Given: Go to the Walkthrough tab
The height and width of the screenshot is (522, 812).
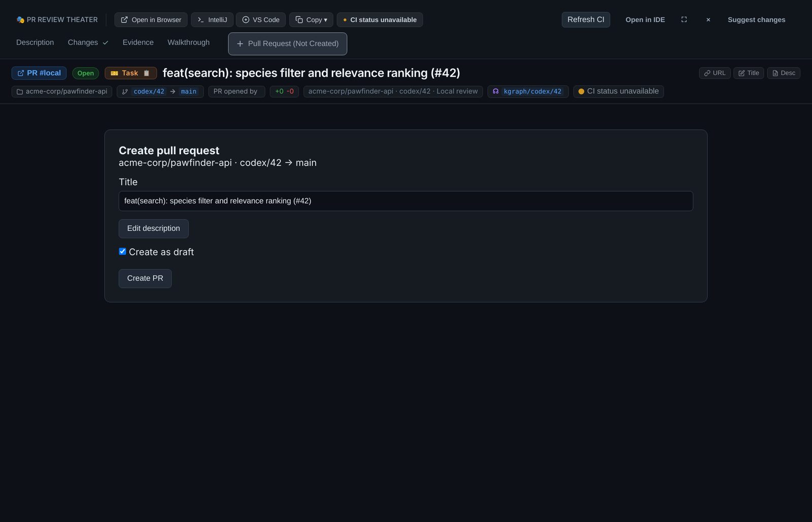Looking at the screenshot, I should coord(188,43).
